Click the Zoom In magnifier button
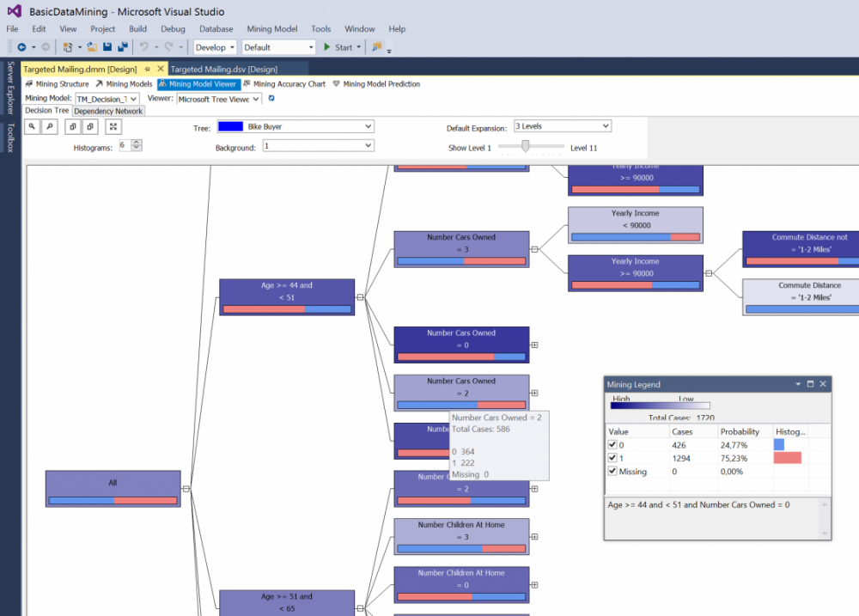 [x=32, y=126]
